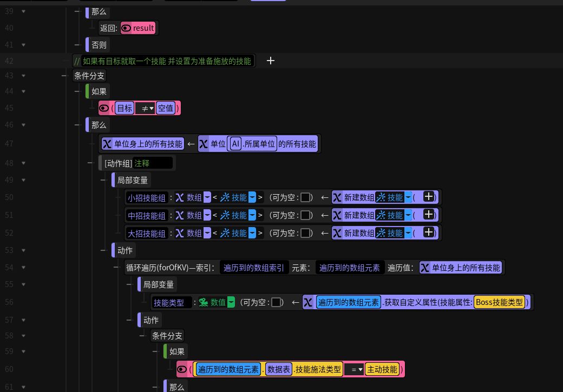The height and width of the screenshot is (392, 563).
Task: Open 数组 type dropdown in 小招技能组 row
Action: (207, 197)
